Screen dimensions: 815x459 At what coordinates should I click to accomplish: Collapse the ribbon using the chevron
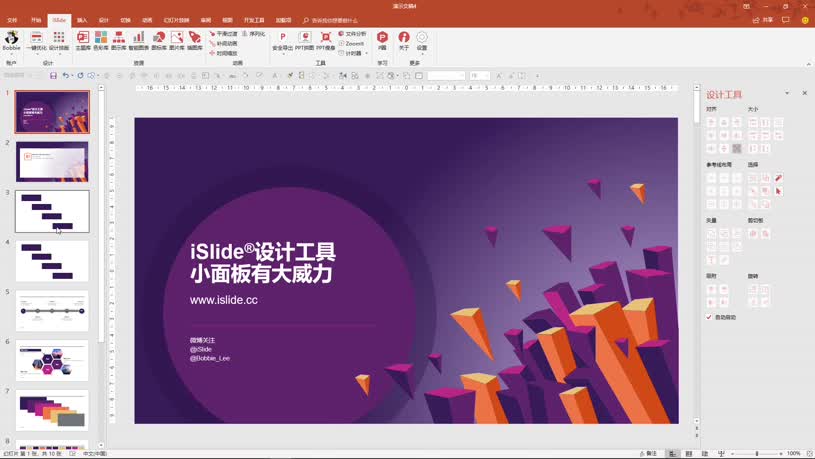[808, 64]
